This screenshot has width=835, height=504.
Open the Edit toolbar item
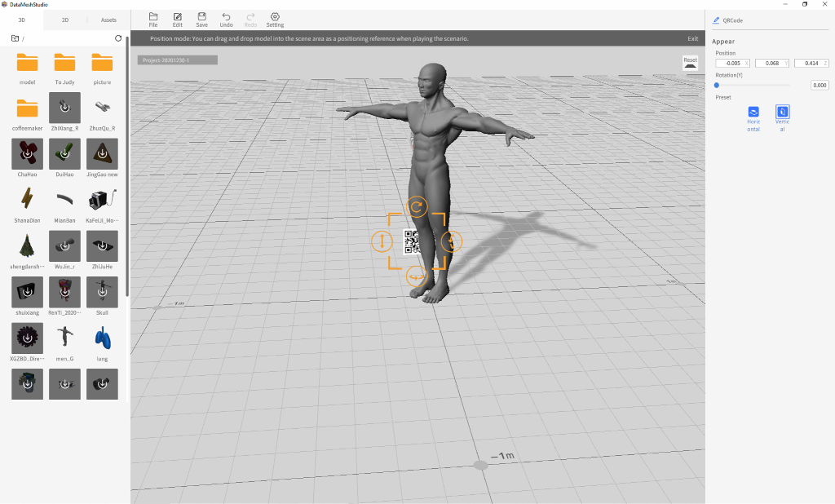click(x=177, y=20)
